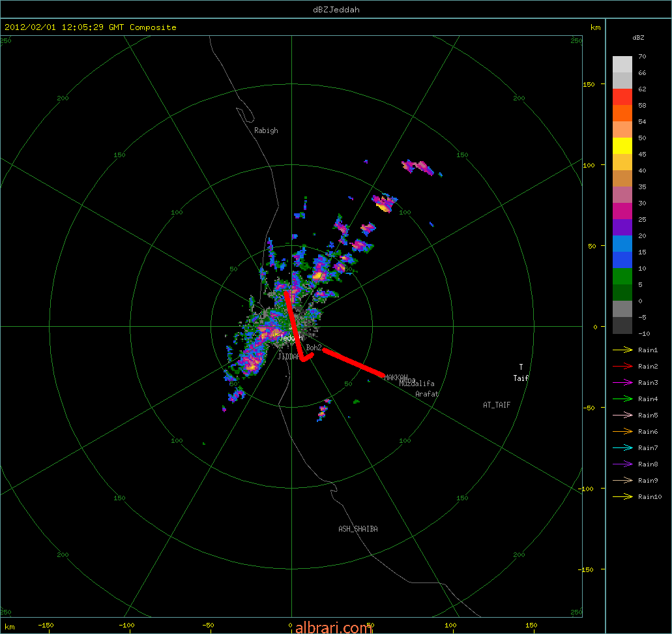The height and width of the screenshot is (634, 672).
Task: Click the -10 dBZ scale value
Action: pyautogui.click(x=644, y=334)
